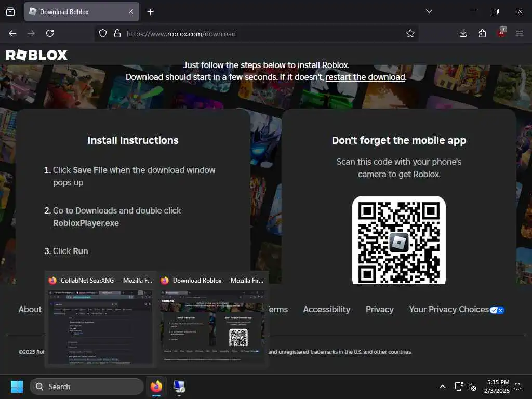Screen dimensions: 532x399
Task: Select Don't forget the mobile app heading
Action: coord(399,140)
